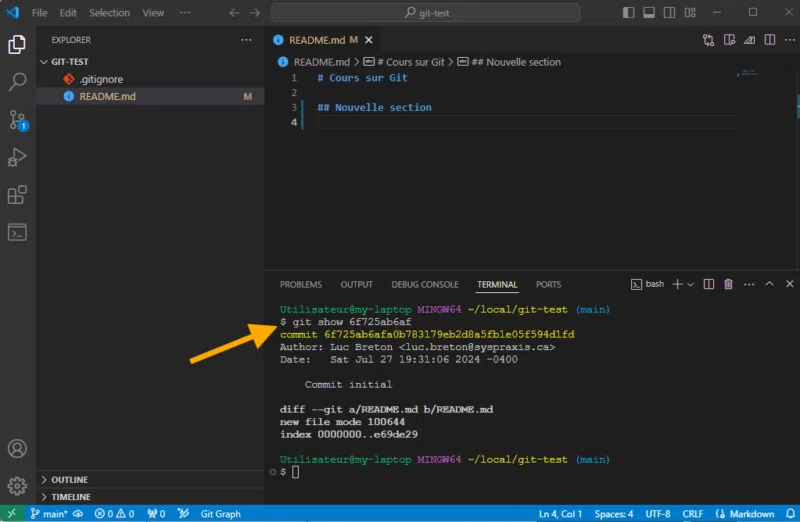800x522 pixels.
Task: Split the terminal panel
Action: pyautogui.click(x=709, y=284)
